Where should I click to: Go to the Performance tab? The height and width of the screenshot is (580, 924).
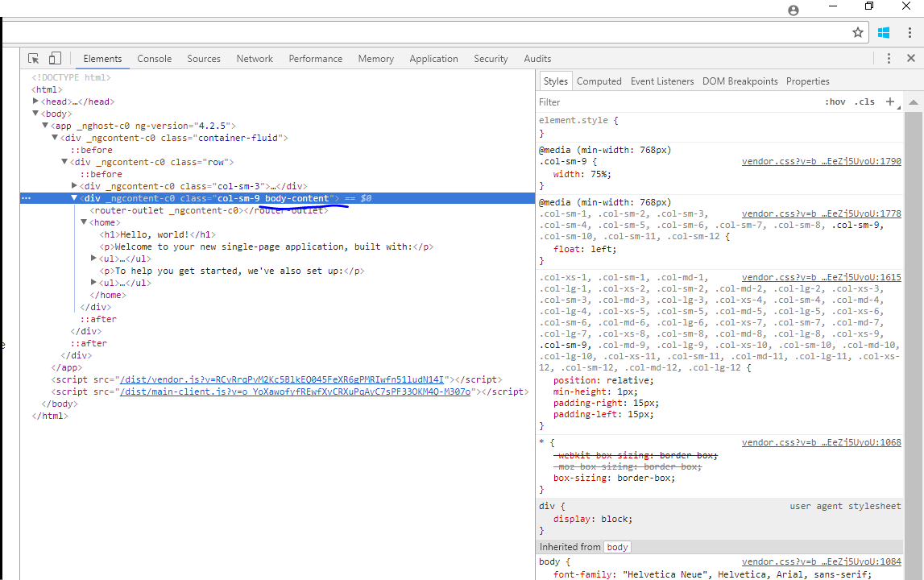pyautogui.click(x=315, y=58)
